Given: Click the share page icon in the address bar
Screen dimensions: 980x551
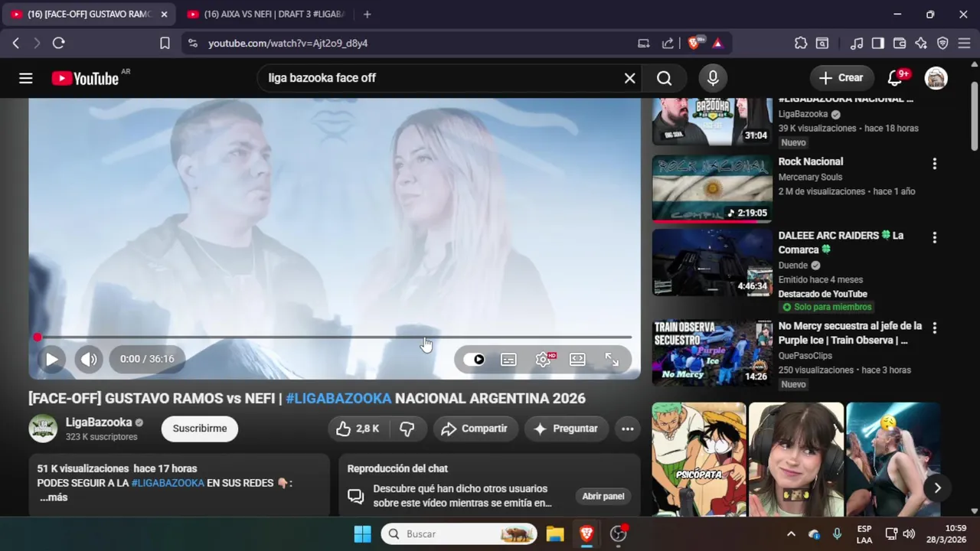Looking at the screenshot, I should pos(668,44).
